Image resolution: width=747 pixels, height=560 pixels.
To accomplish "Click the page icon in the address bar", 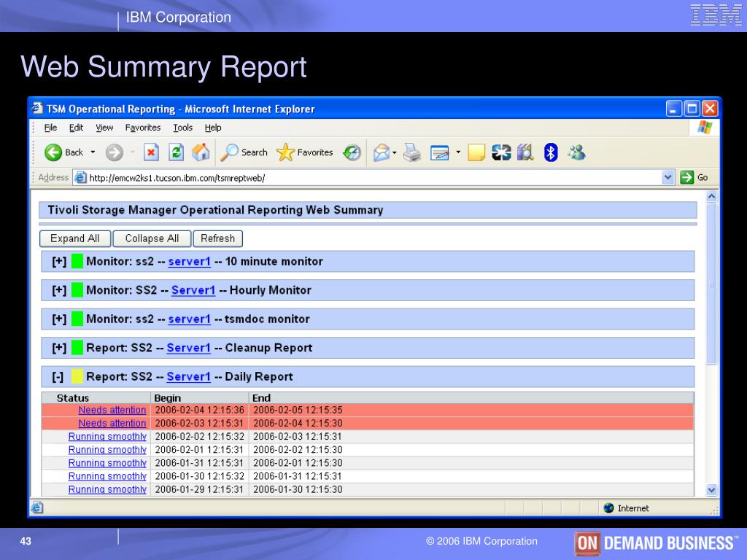I will click(80, 178).
